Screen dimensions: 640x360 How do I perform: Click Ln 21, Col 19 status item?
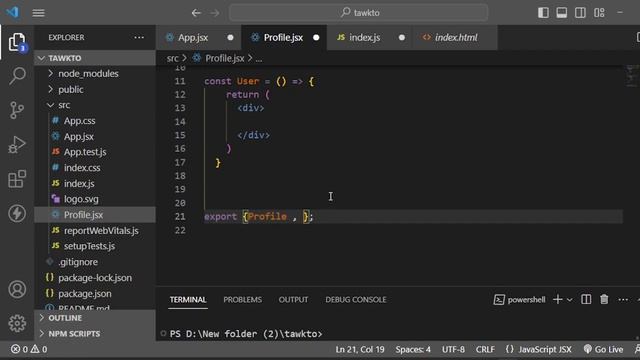click(x=360, y=349)
